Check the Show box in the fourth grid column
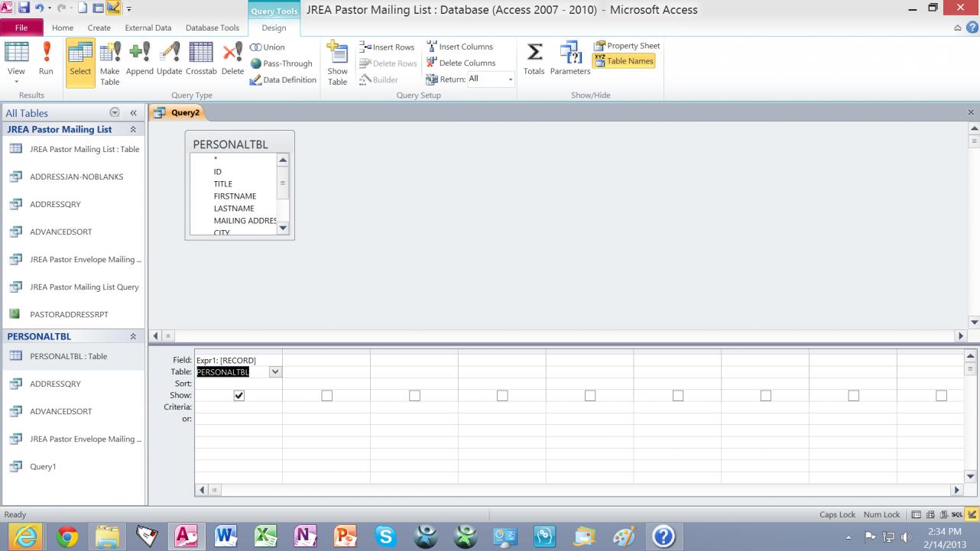Screen dimensions: 980x551 coord(502,396)
